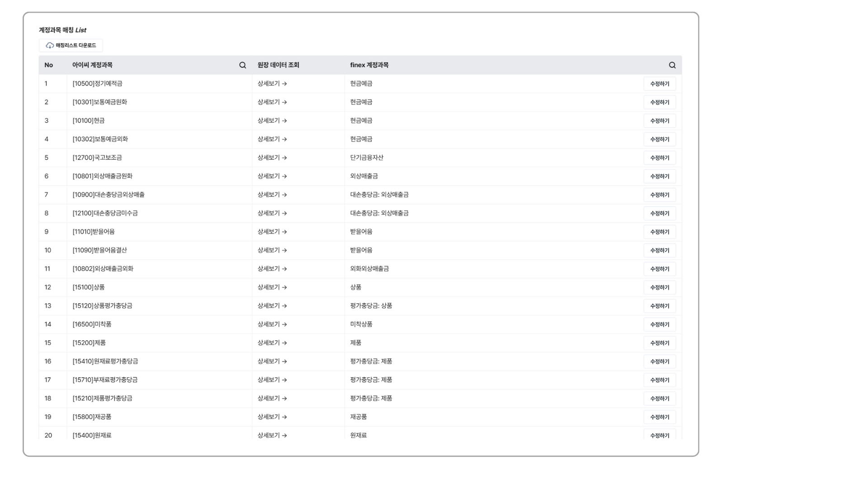The image size is (868, 488).
Task: Open 상세보기 for the [16500]미착품 row
Action: tap(272, 324)
